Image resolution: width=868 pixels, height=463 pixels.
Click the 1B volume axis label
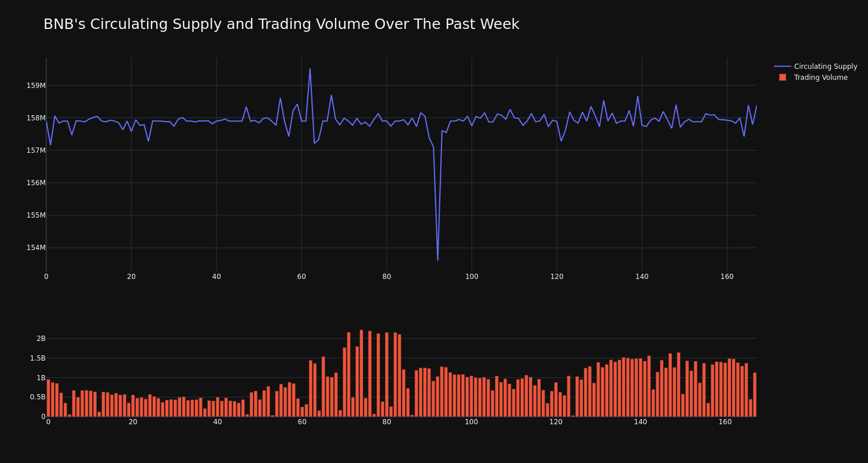click(x=41, y=378)
